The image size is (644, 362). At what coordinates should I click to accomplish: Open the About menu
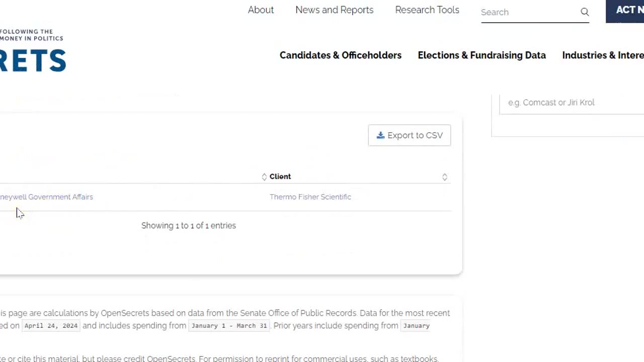tap(261, 10)
